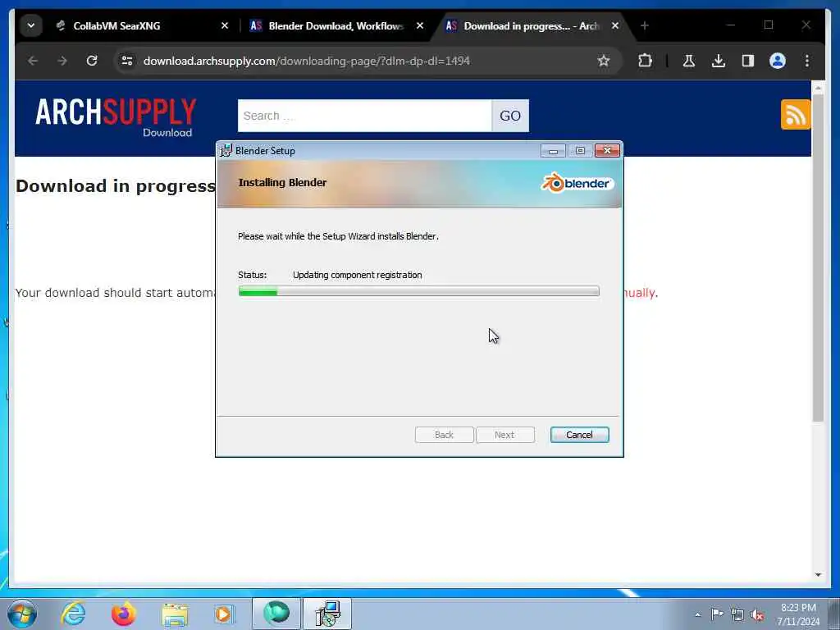This screenshot has width=840, height=630.
Task: Close the Download in progress tab
Action: pos(615,25)
